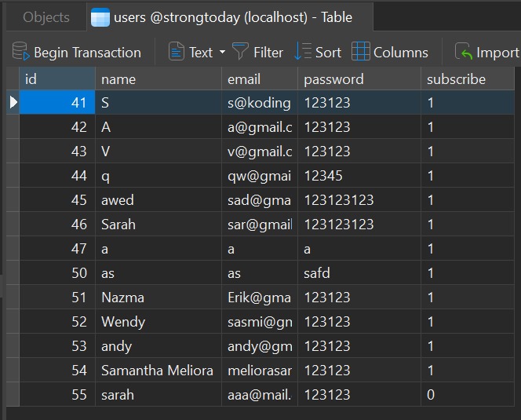Image resolution: width=521 pixels, height=420 pixels.
Task: Click the Filter button label
Action: tap(268, 53)
